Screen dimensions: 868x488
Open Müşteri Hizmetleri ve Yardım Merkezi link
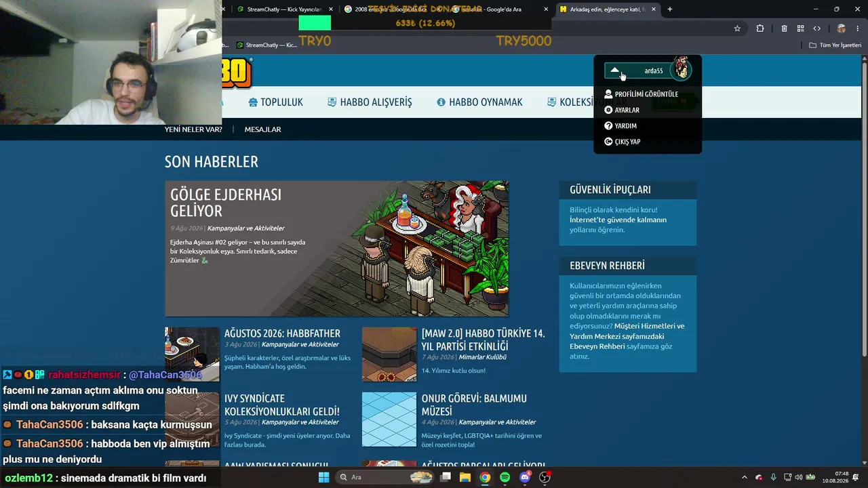tap(627, 331)
